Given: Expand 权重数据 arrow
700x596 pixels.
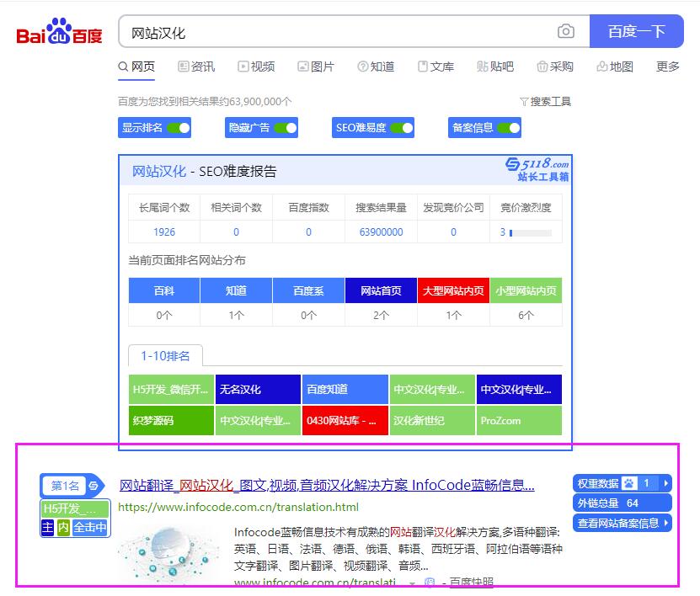Looking at the screenshot, I should point(665,483).
